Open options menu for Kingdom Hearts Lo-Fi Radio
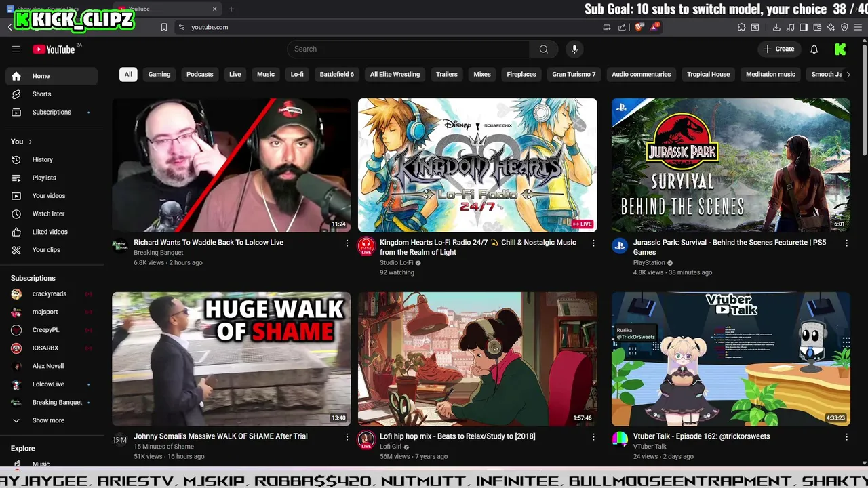868x488 pixels. pyautogui.click(x=593, y=243)
